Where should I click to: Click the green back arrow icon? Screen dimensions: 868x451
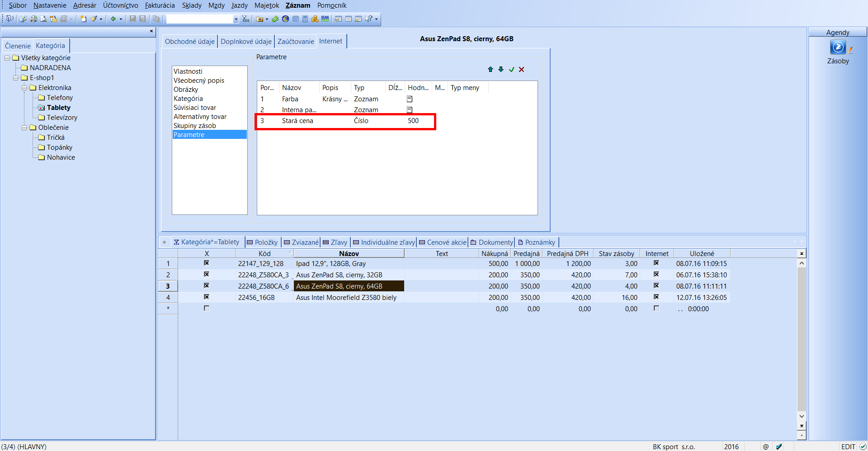tap(113, 19)
